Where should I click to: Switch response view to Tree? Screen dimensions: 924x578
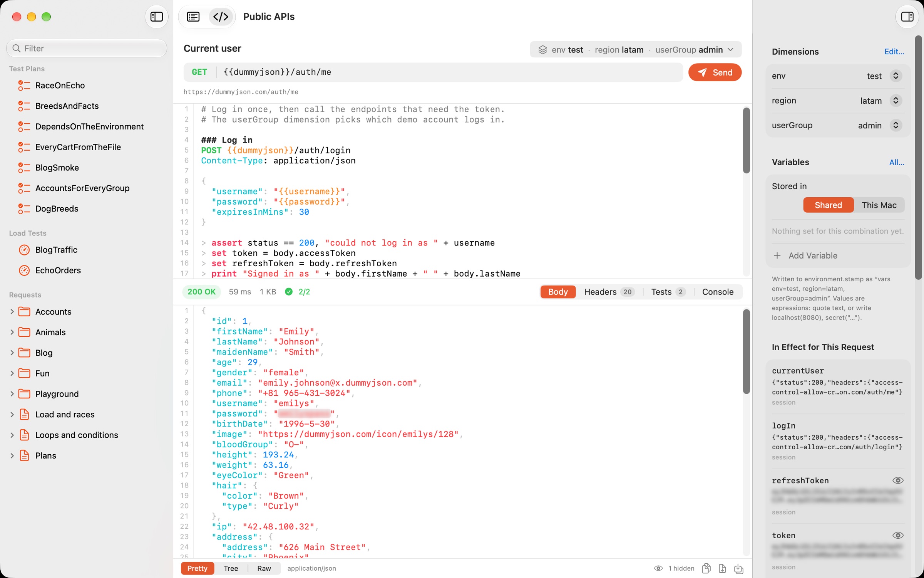231,568
